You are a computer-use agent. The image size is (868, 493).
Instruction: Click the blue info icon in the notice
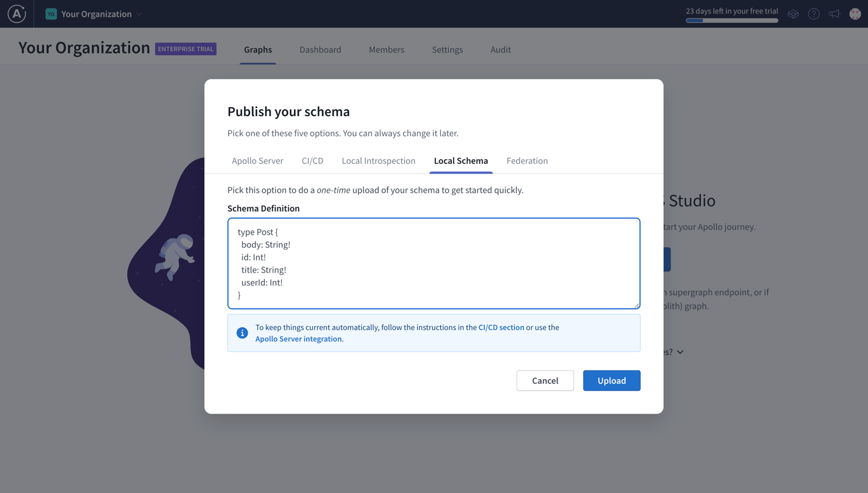(242, 333)
